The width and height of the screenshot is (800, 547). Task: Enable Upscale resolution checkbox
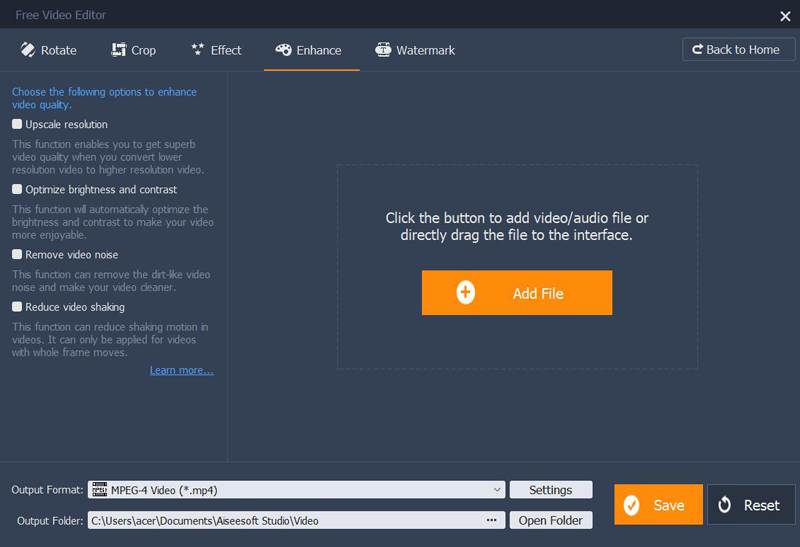coord(17,124)
